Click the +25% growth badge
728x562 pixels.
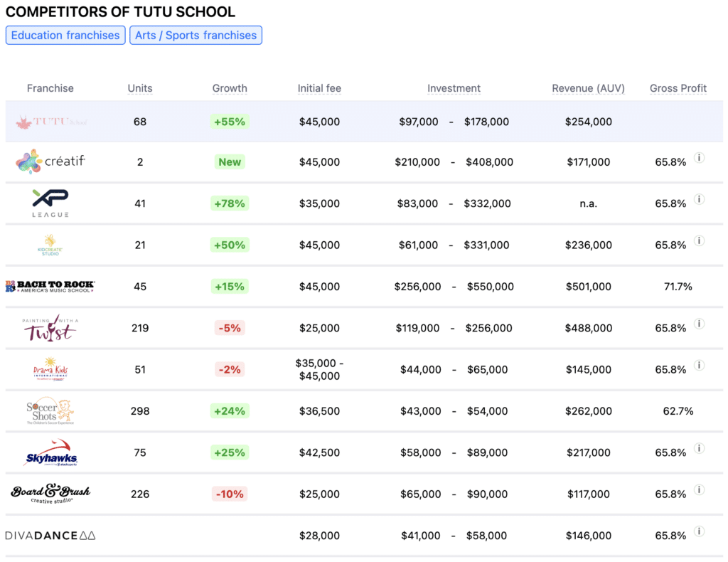coord(230,452)
